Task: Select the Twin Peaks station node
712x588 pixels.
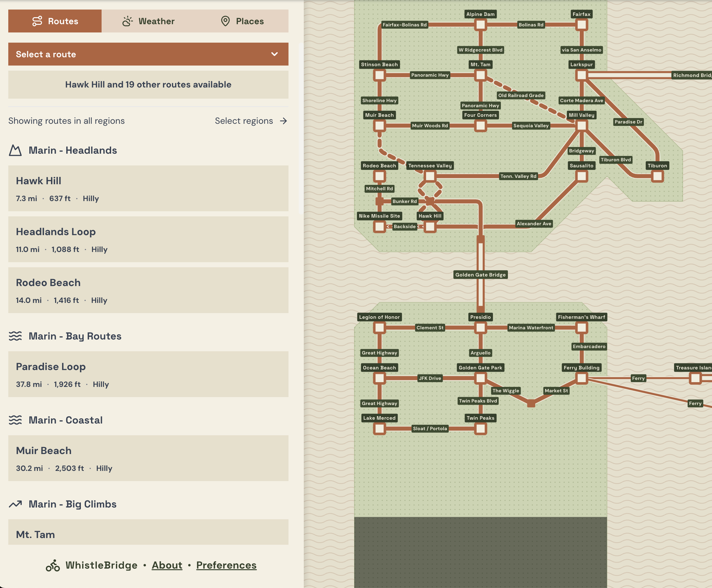Action: pyautogui.click(x=481, y=429)
